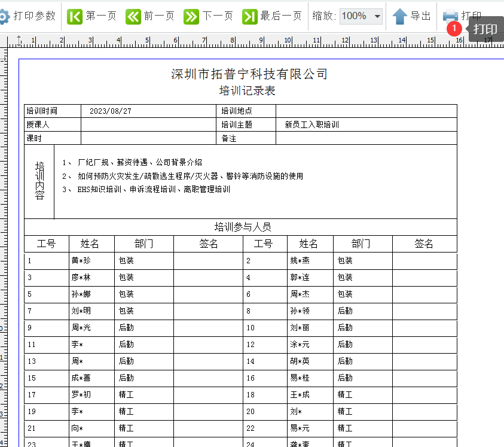
Task: Select the name 廖*林
Action: click(81, 278)
